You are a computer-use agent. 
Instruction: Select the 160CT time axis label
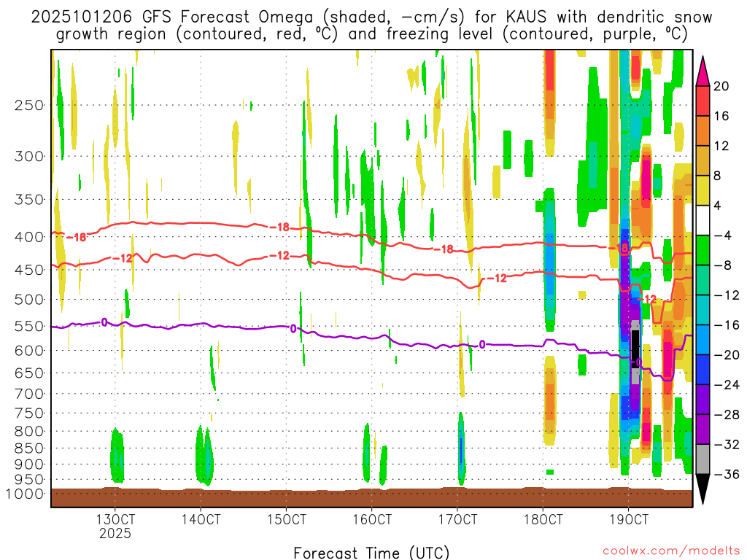(372, 520)
